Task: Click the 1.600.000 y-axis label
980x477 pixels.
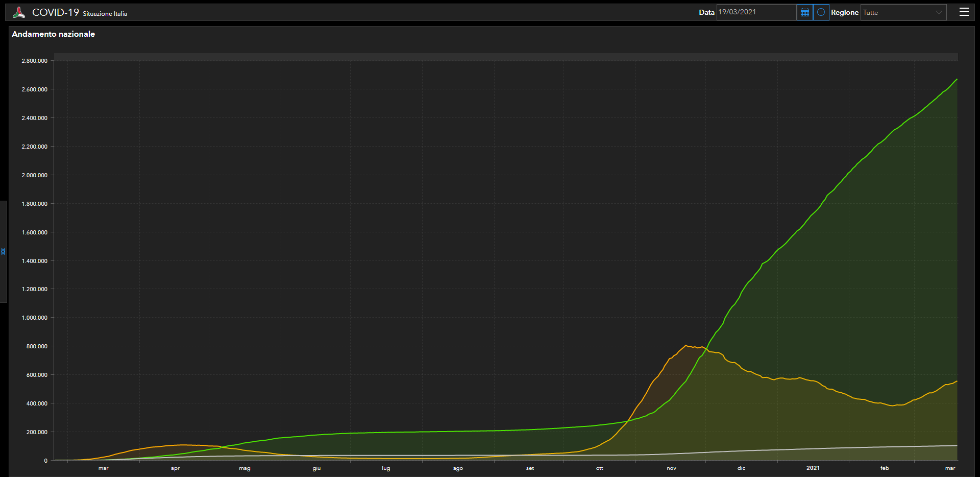Action: [34, 232]
